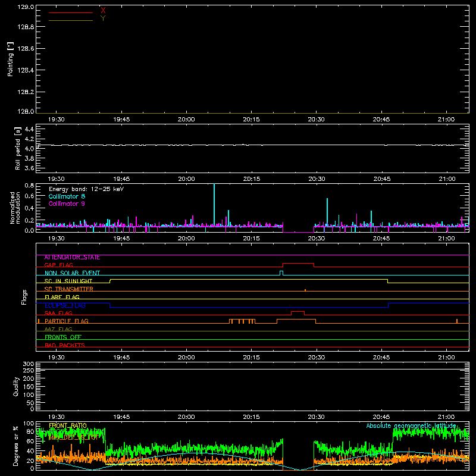This screenshot has width=476, height=476.
Task: Click the 20:30 label under Quality plot
Action: pos(317,417)
